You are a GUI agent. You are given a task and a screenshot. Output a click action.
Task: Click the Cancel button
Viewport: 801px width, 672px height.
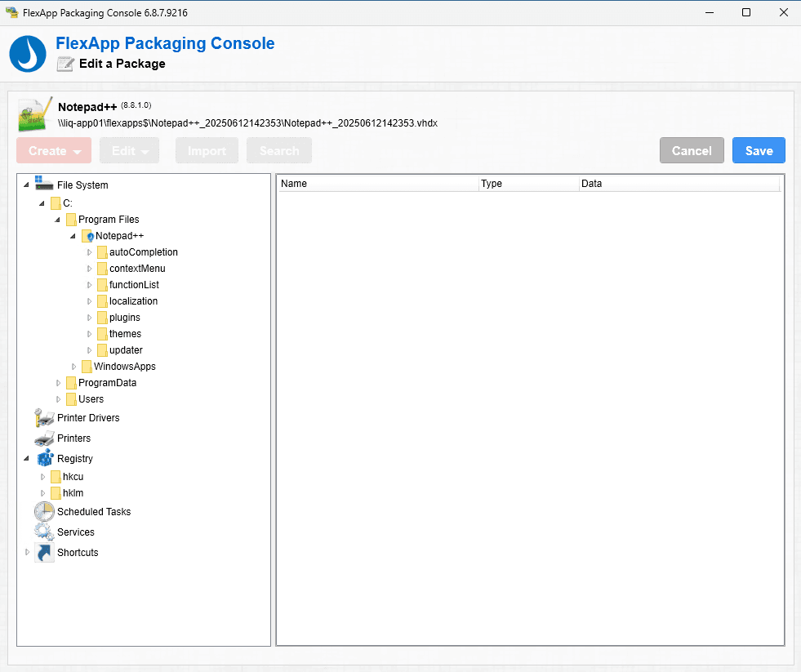tap(692, 151)
